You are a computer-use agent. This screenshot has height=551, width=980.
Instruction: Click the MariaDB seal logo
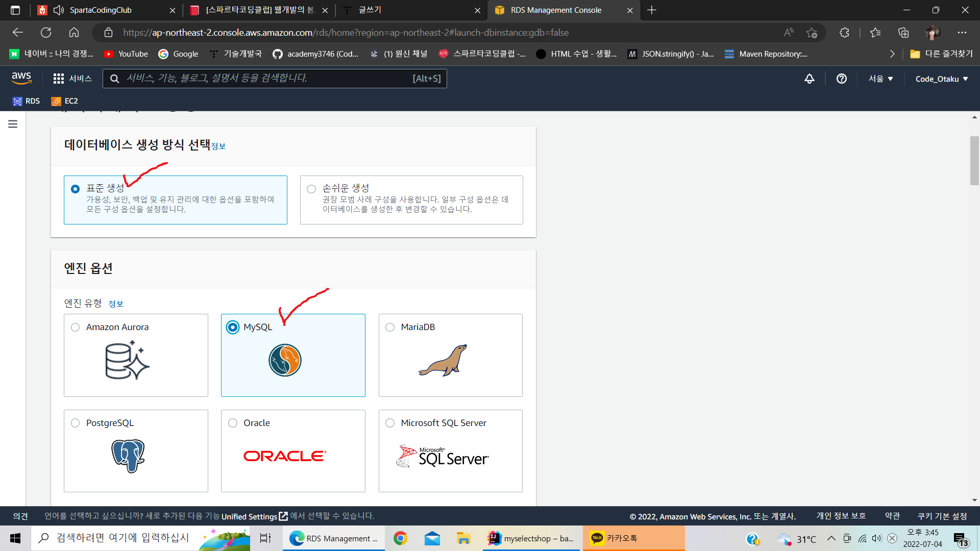(x=443, y=360)
